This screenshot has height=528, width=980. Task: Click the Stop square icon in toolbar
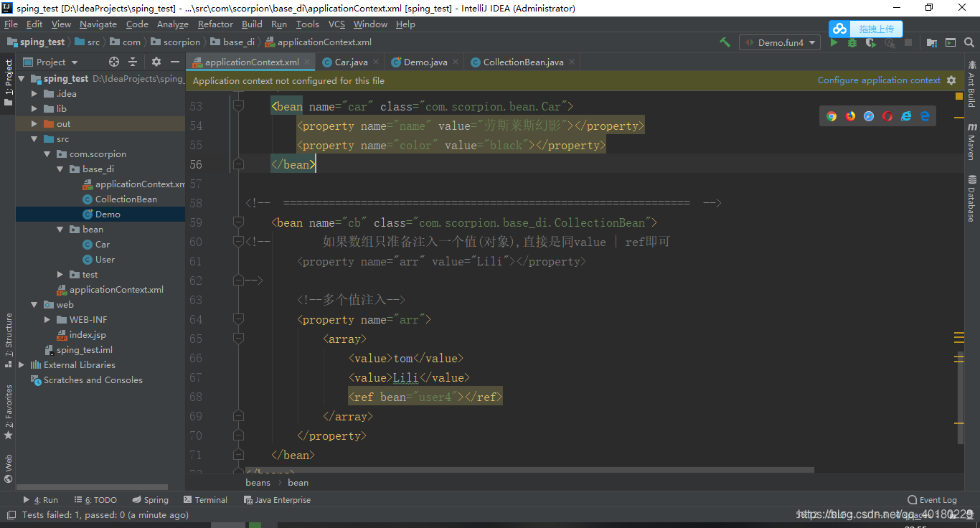click(x=908, y=42)
